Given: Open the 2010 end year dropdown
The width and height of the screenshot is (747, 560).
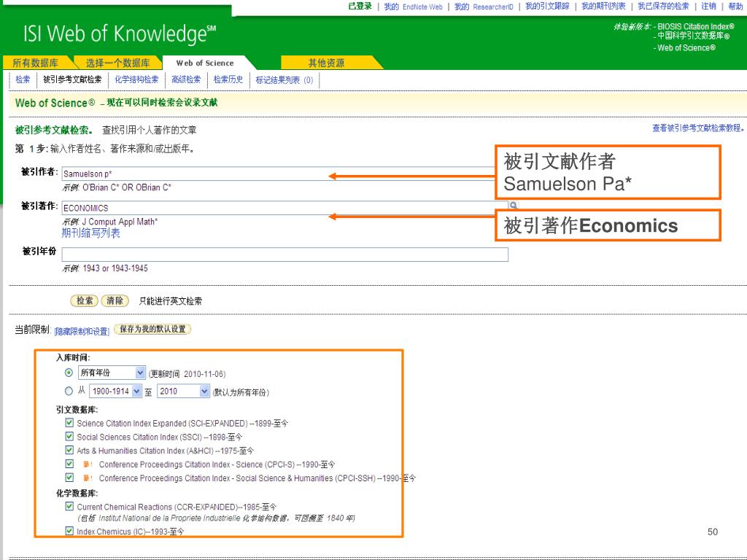Looking at the screenshot, I should click(x=183, y=391).
